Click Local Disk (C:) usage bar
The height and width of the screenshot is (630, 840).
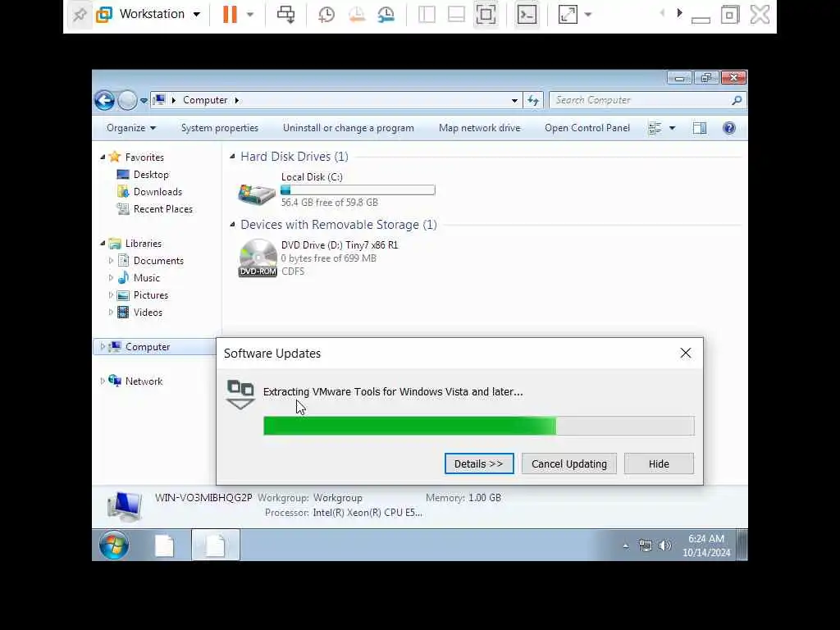(358, 189)
